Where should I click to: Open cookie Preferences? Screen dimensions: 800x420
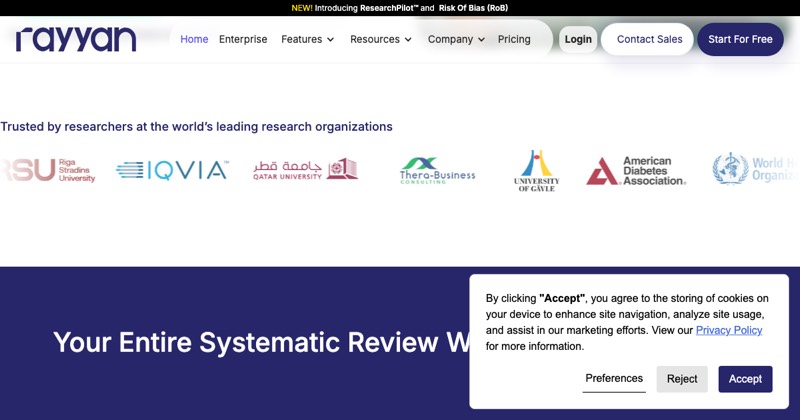(x=614, y=379)
